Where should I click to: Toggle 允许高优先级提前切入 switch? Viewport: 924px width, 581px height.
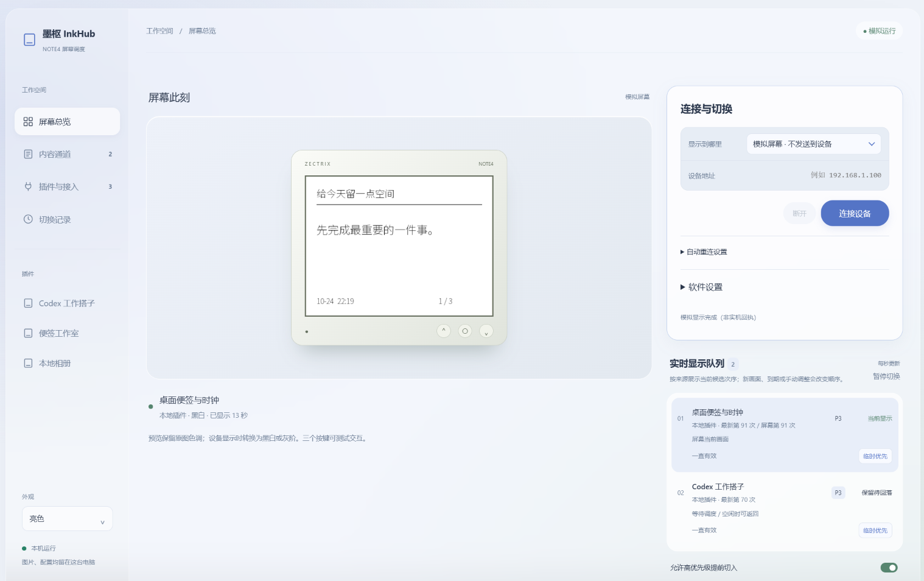889,568
